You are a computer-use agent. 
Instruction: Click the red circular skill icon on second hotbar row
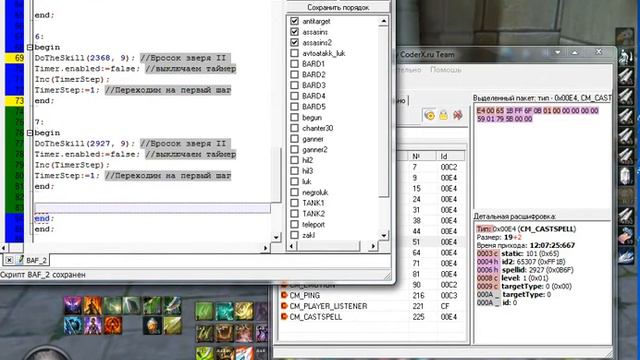click(x=113, y=326)
